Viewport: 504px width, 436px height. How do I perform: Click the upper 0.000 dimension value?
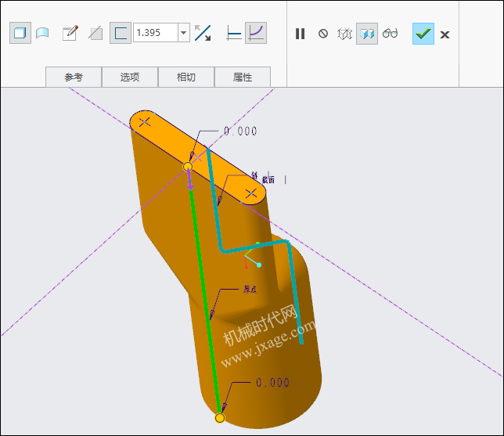240,132
